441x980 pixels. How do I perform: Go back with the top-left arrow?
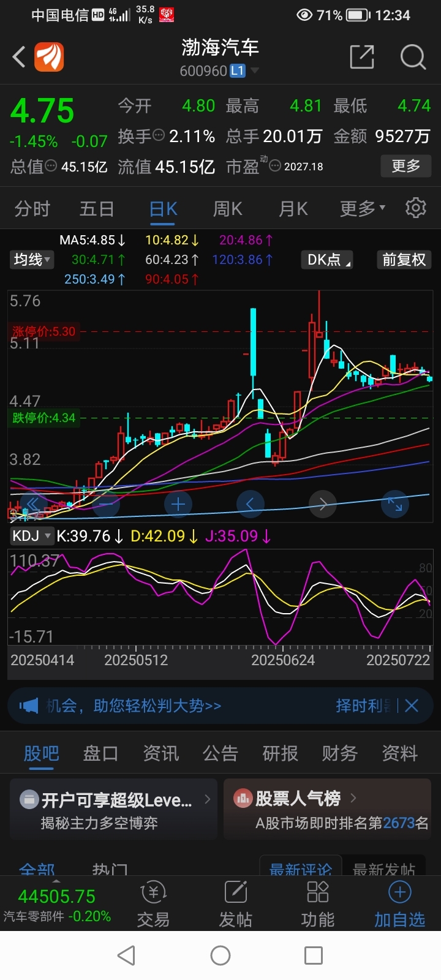click(19, 58)
